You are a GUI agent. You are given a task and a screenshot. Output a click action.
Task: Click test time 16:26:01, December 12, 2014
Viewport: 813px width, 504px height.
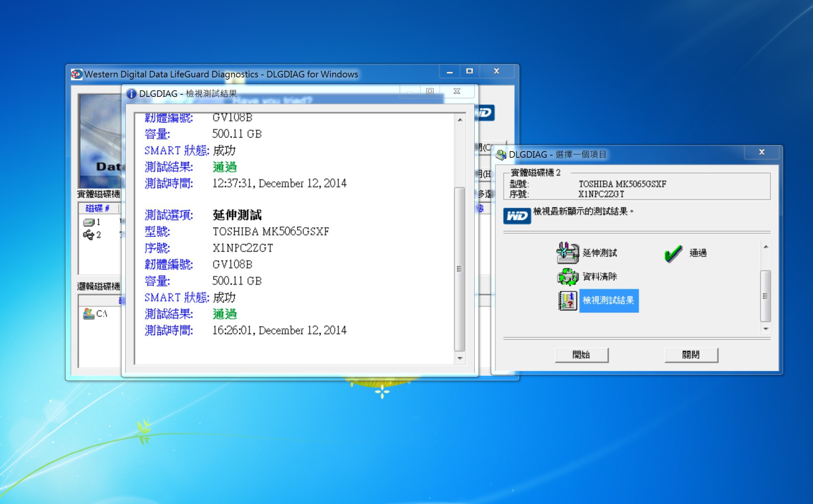tap(279, 330)
